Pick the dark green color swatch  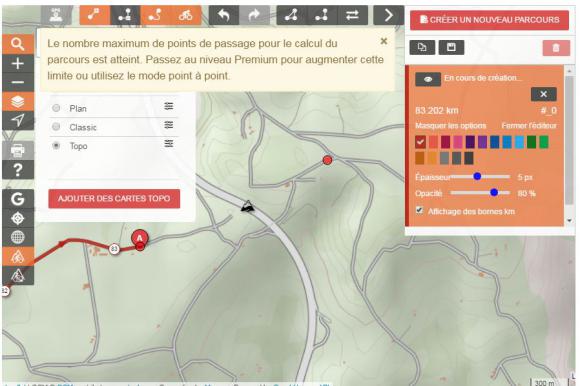(x=531, y=142)
